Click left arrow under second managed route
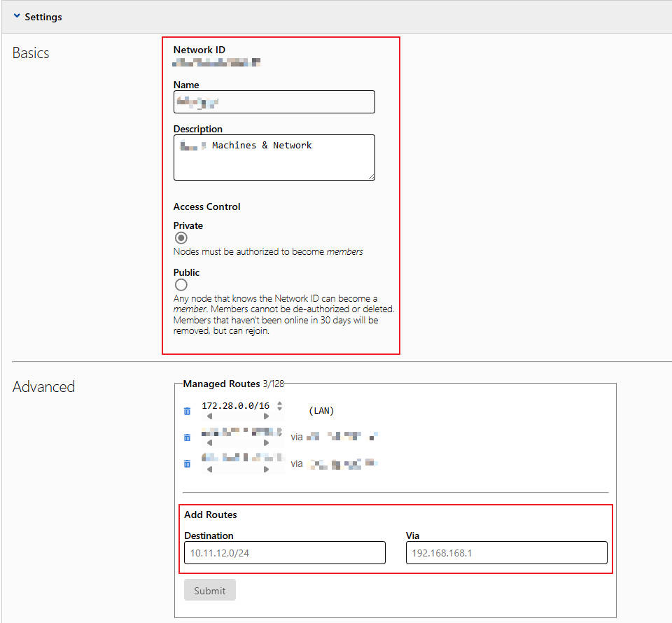This screenshot has height=623, width=672. point(209,443)
